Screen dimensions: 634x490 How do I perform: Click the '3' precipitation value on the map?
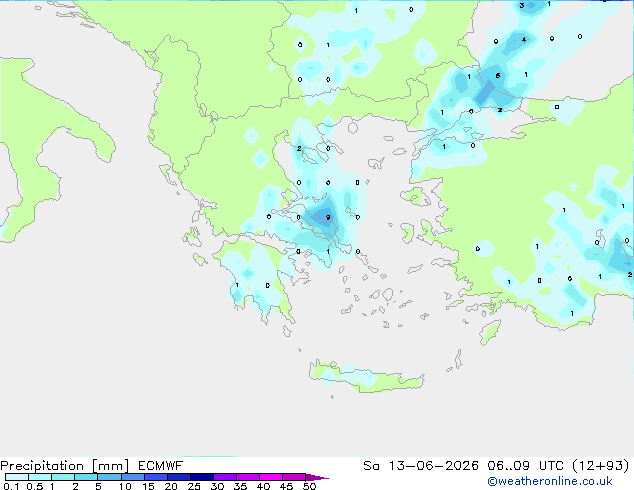[522, 6]
